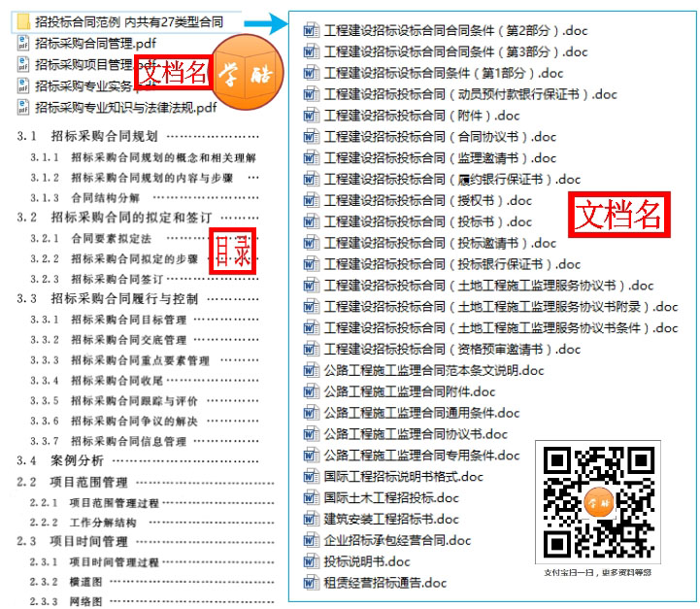Open 建筑安装工程招标书.doc file
This screenshot has width=700, height=609.
pyautogui.click(x=391, y=519)
